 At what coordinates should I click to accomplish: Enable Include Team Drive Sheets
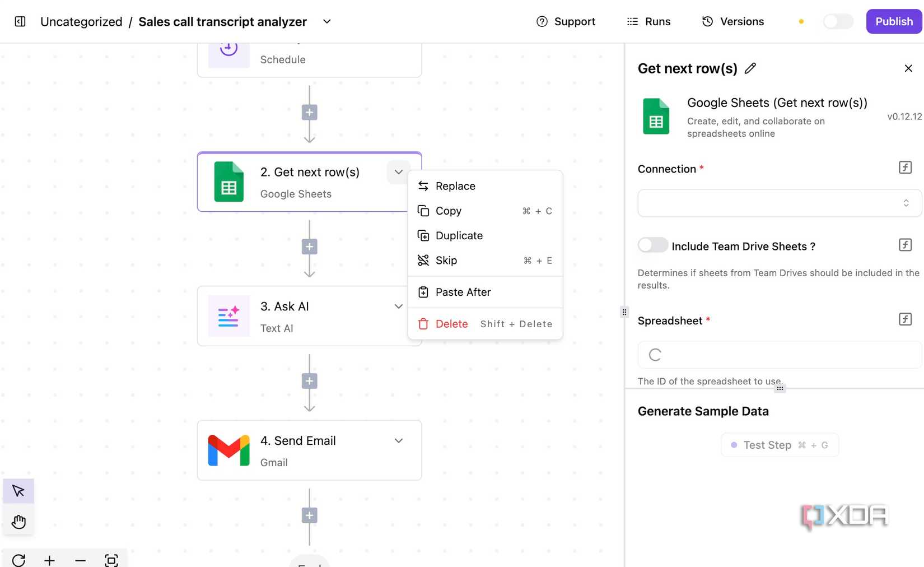click(652, 245)
